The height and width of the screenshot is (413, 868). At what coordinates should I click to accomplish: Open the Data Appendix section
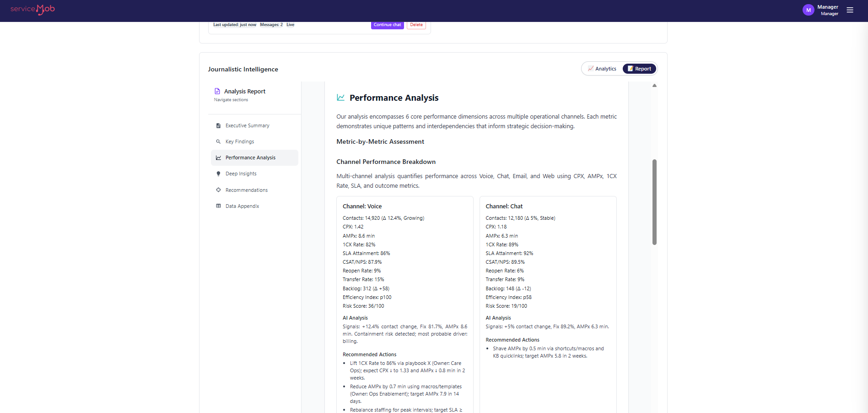point(242,206)
